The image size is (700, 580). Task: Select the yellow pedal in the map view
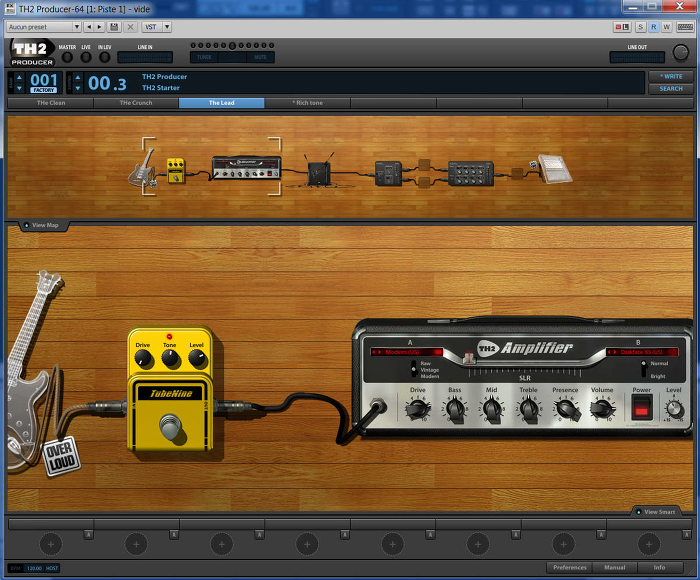[x=176, y=171]
